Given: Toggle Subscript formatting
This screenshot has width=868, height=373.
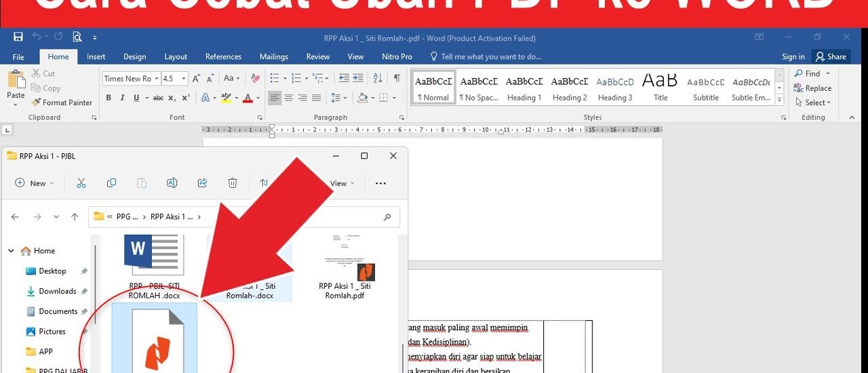Looking at the screenshot, I should coord(172,98).
